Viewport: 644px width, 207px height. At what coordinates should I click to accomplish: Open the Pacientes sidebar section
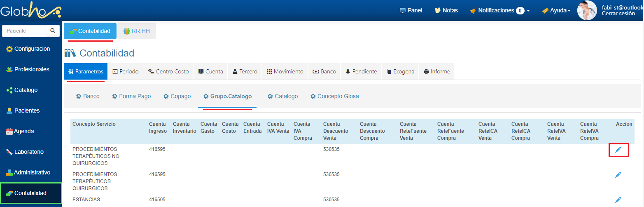coord(27,111)
